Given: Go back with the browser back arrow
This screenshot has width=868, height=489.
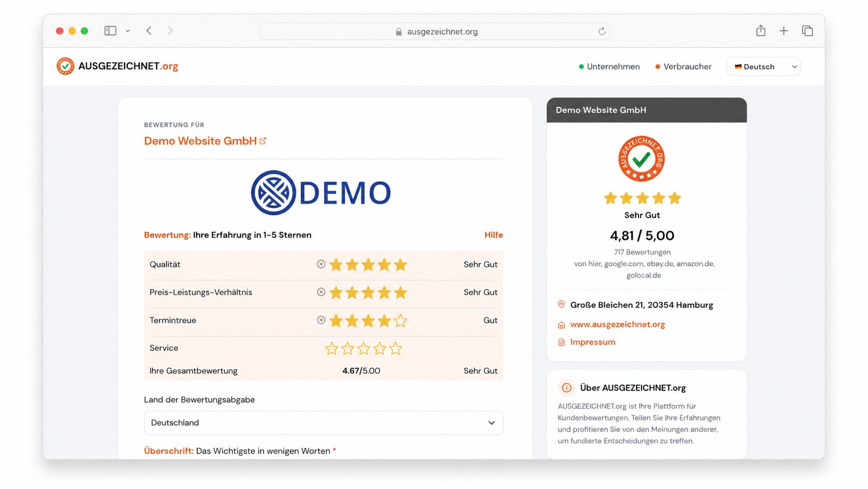Looking at the screenshot, I should pos(149,31).
